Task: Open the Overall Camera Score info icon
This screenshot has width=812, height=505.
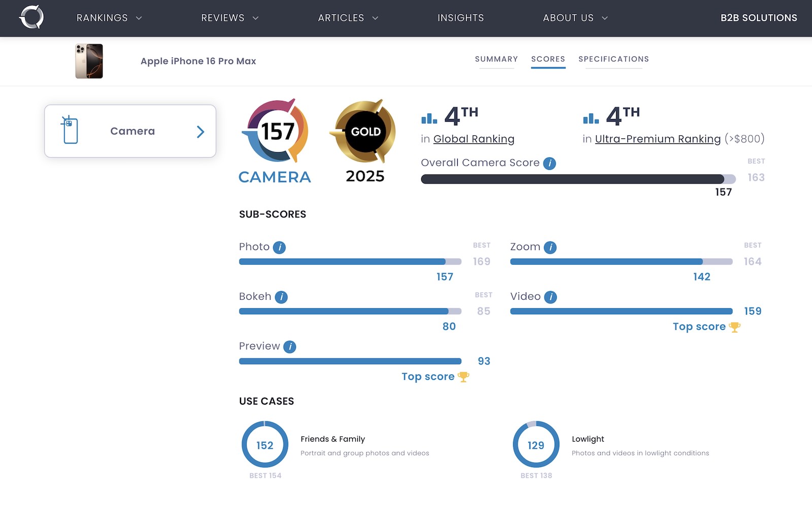Action: click(x=550, y=163)
